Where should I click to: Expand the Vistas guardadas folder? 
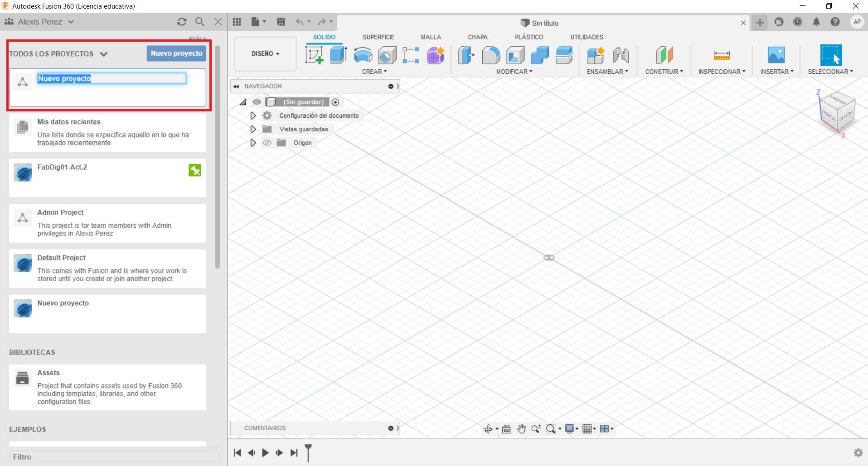pyautogui.click(x=253, y=130)
